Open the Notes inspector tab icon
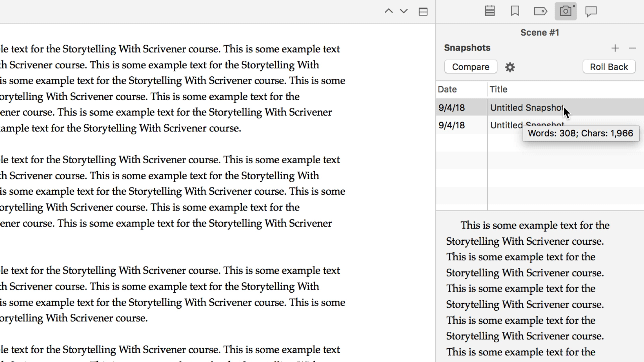Screen dimensions: 644x362 (x=490, y=11)
